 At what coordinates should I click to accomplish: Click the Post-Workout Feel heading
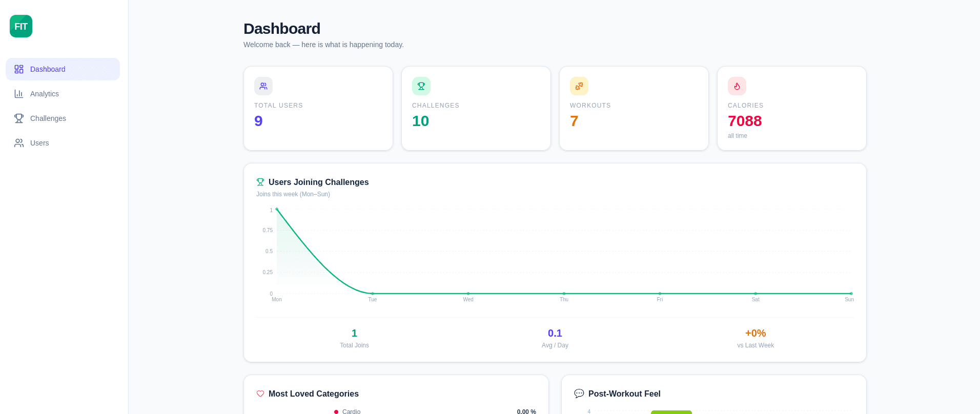pyautogui.click(x=624, y=394)
